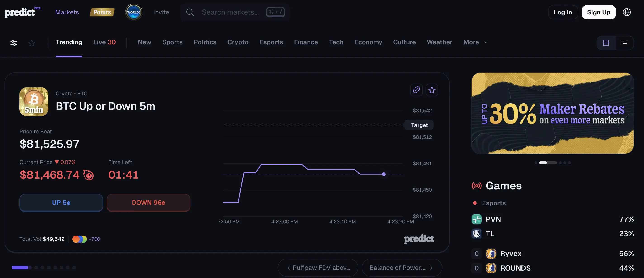Go to previous market Puffpaw FDV
The image size is (644, 278).
click(x=318, y=268)
